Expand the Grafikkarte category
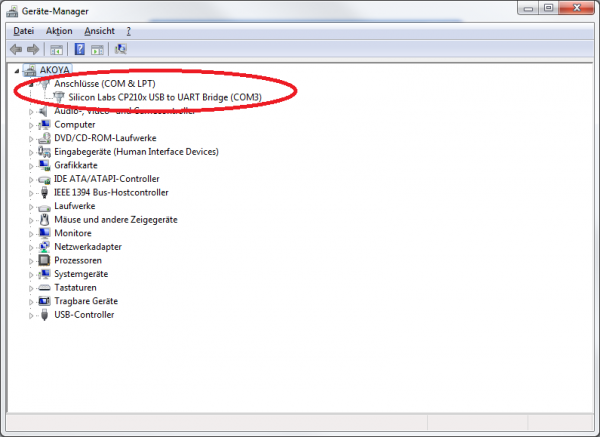Image resolution: width=600 pixels, height=437 pixels. tap(31, 165)
